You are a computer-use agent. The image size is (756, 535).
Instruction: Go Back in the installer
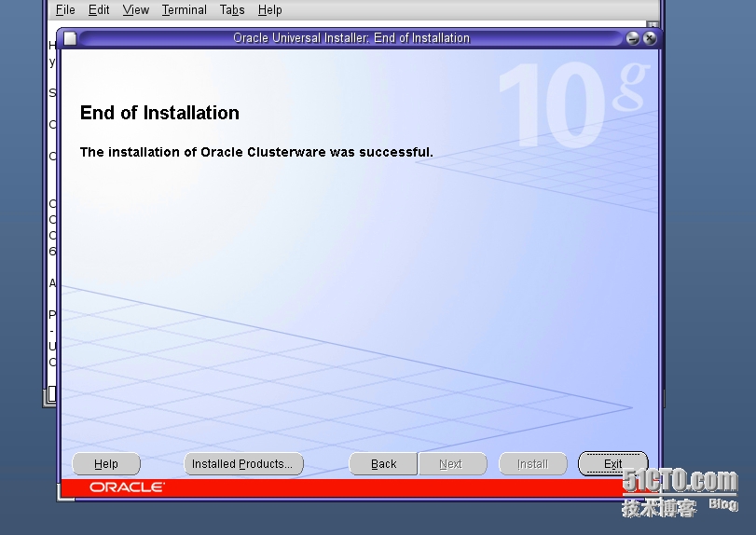(383, 463)
